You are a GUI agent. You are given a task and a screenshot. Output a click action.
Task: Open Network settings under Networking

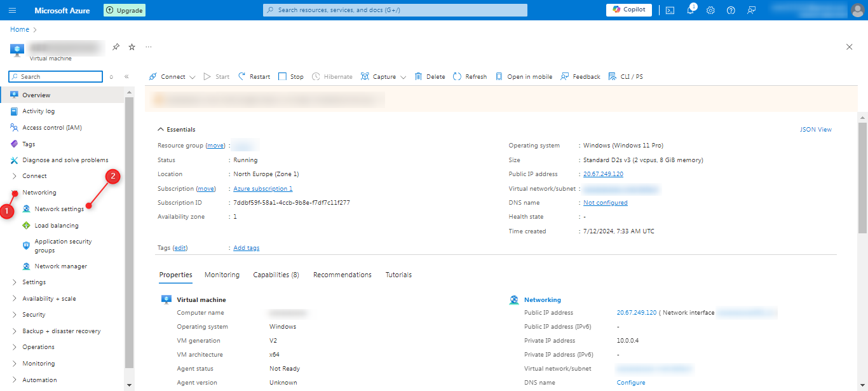pyautogui.click(x=59, y=209)
